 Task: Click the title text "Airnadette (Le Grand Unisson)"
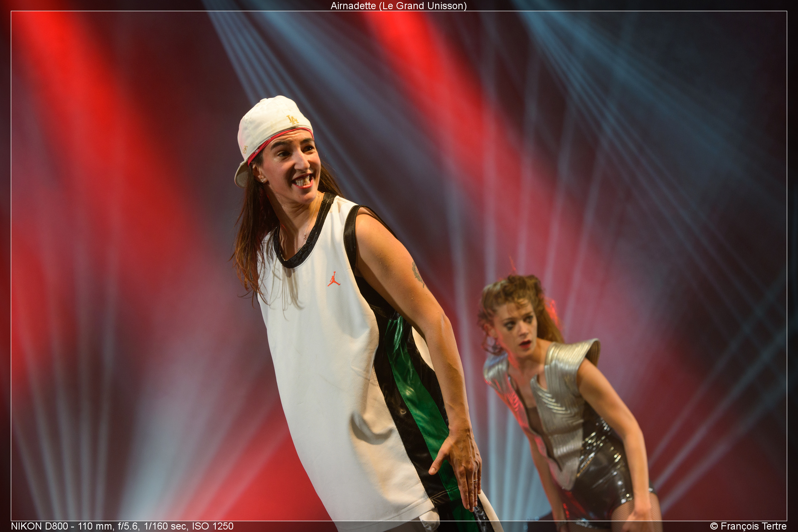click(x=399, y=6)
